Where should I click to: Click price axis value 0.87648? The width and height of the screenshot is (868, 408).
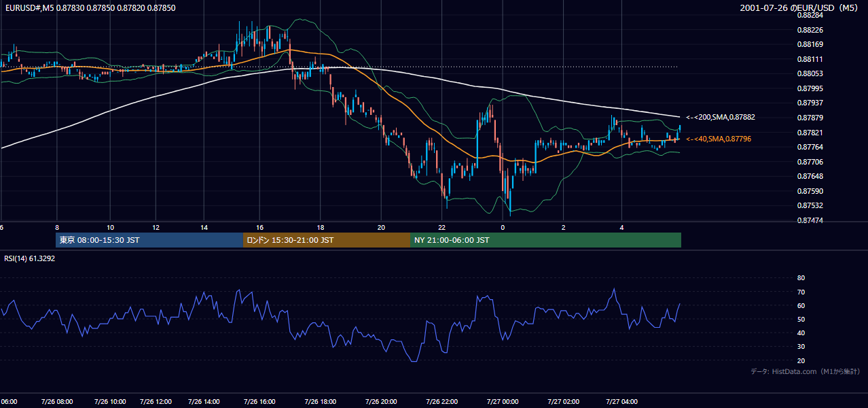[x=810, y=176]
